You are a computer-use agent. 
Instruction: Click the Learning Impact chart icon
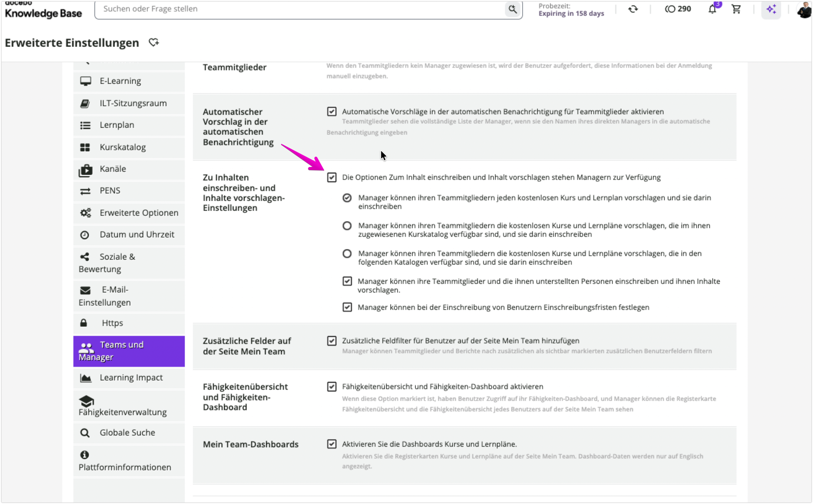pos(85,378)
